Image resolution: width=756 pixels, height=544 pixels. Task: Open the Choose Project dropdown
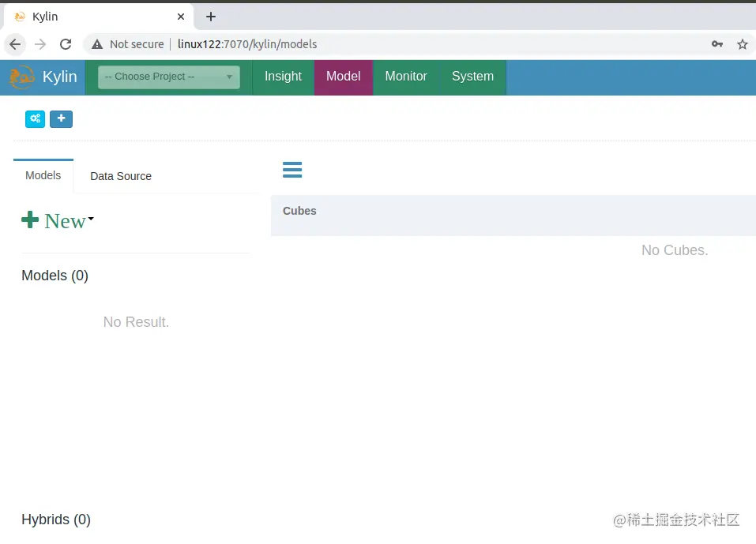(169, 77)
